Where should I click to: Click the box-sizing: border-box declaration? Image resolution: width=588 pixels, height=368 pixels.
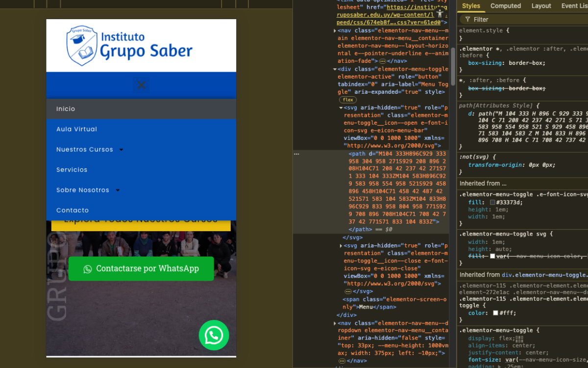click(x=507, y=63)
